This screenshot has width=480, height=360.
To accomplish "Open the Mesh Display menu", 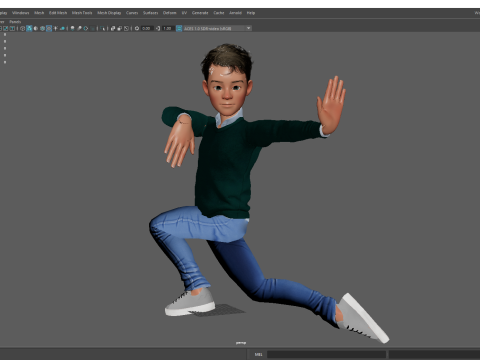I will click(x=109, y=13).
